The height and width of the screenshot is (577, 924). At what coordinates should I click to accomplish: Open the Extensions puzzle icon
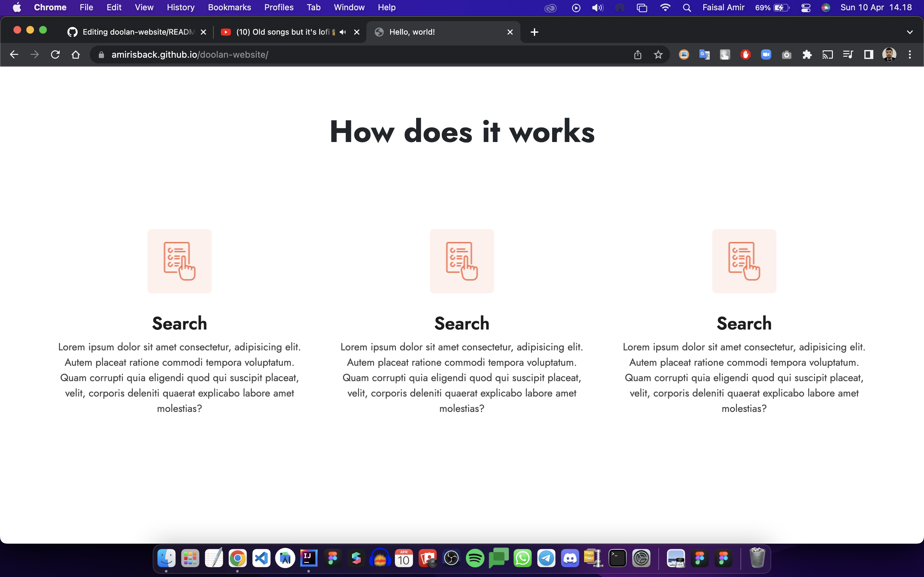pos(807,54)
